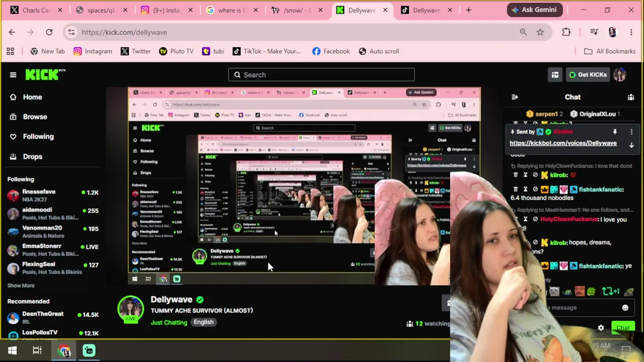Screen dimensions: 644x362
Task: Open the Just Chatting category link
Action: pyautogui.click(x=169, y=322)
